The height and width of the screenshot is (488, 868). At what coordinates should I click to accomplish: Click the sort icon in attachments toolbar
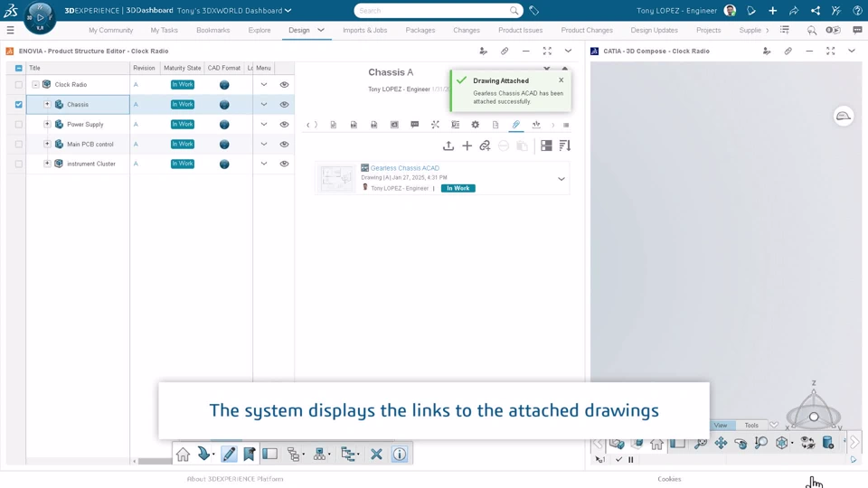[564, 145]
